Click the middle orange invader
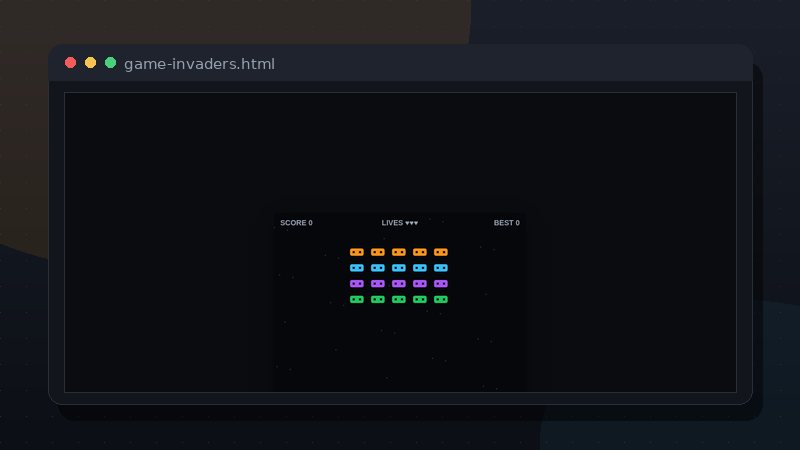 [398, 252]
